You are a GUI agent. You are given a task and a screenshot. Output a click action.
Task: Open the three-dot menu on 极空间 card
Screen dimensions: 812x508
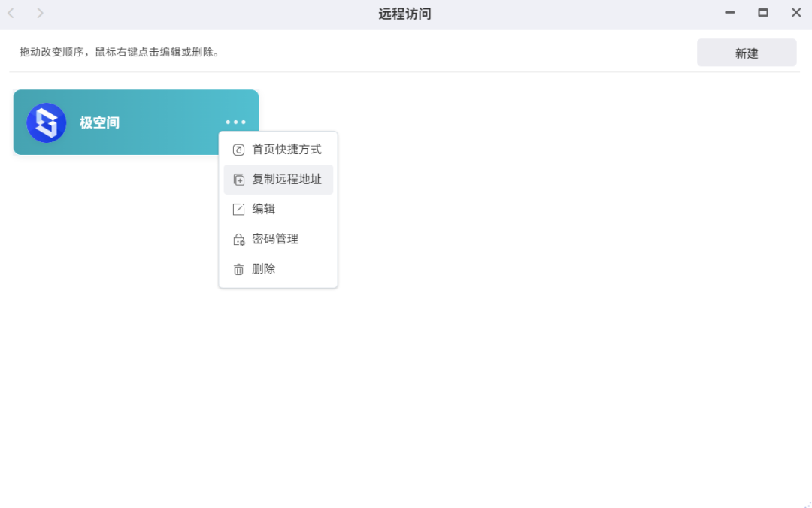235,122
